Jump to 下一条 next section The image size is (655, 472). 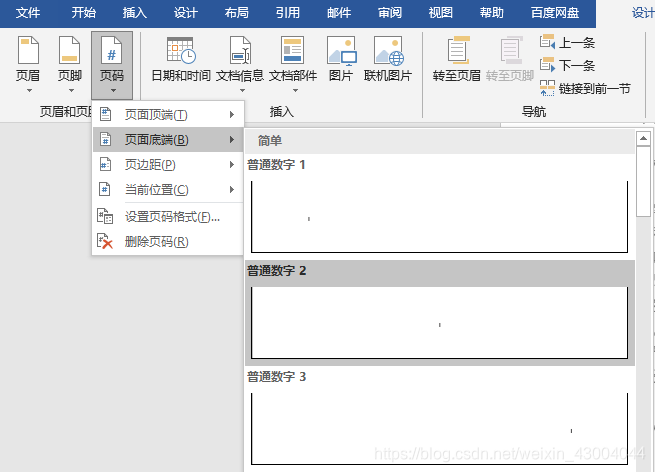click(567, 65)
